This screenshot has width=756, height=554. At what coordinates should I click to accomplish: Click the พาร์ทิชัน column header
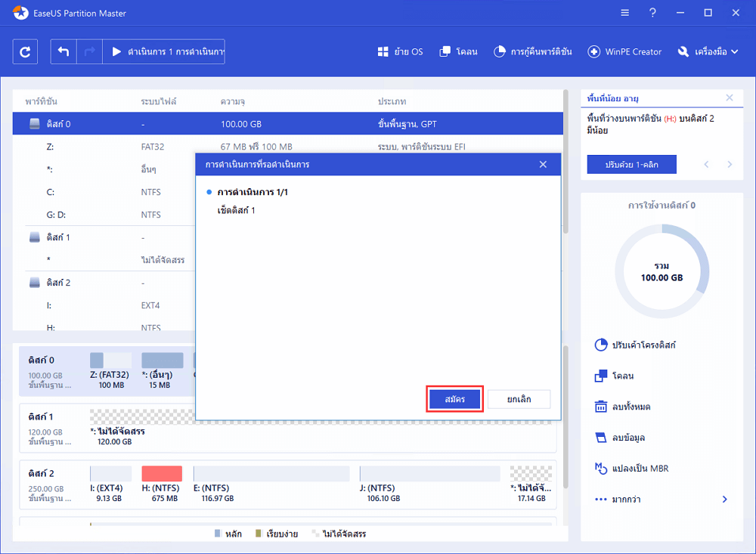[x=41, y=101]
